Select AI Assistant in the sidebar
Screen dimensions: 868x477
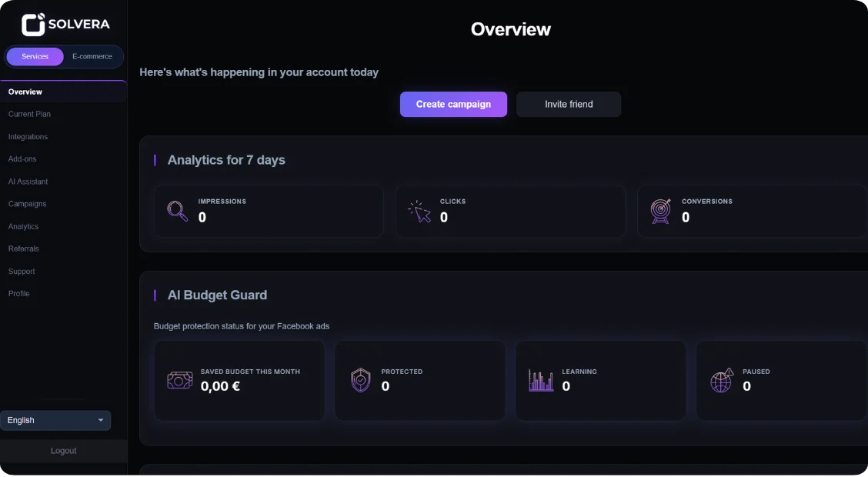pyautogui.click(x=28, y=182)
